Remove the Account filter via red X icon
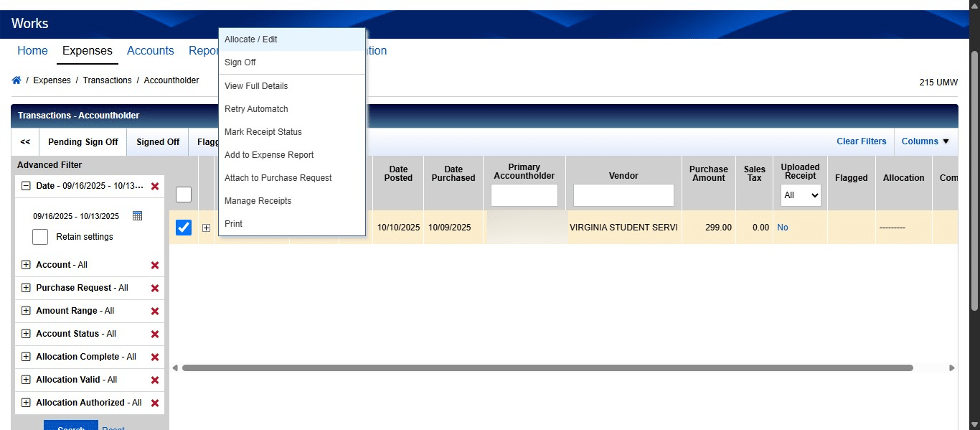The image size is (980, 430). coord(154,265)
